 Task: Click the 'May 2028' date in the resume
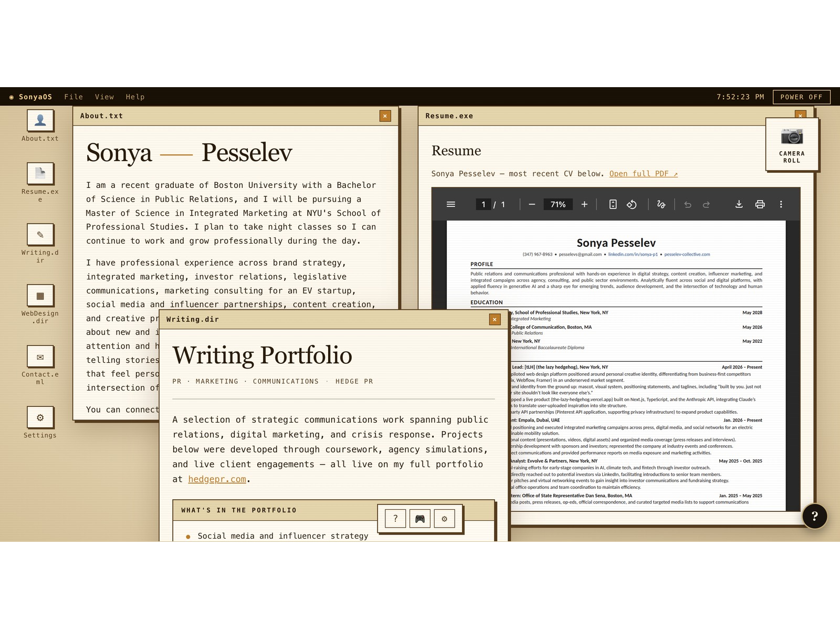click(x=752, y=312)
